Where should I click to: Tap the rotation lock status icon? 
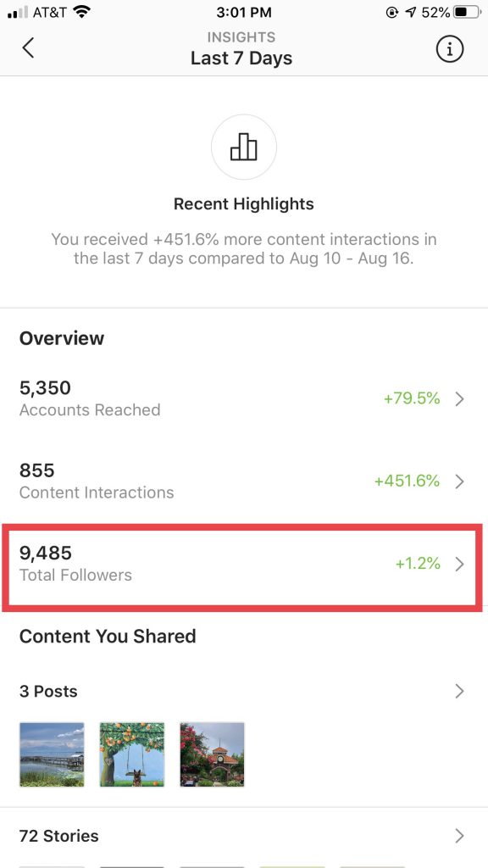tap(391, 12)
